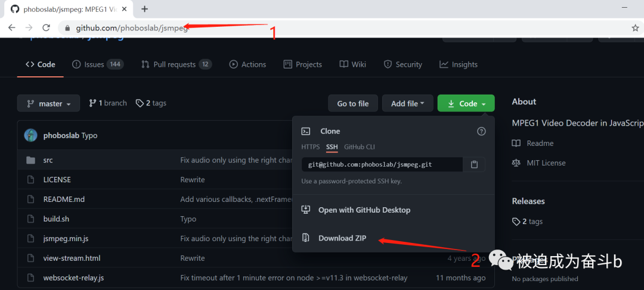The image size is (644, 290).
Task: Click the padlock site info icon
Action: pyautogui.click(x=67, y=28)
